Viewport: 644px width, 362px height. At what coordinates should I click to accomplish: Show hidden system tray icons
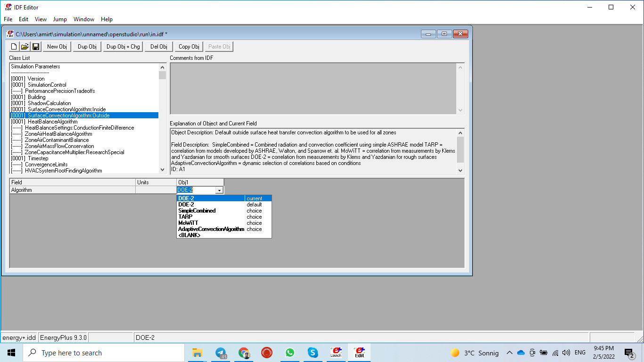point(510,353)
